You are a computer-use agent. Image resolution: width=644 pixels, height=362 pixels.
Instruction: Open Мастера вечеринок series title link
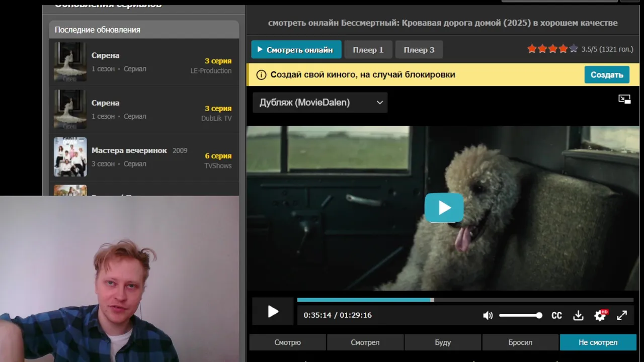[x=129, y=150]
